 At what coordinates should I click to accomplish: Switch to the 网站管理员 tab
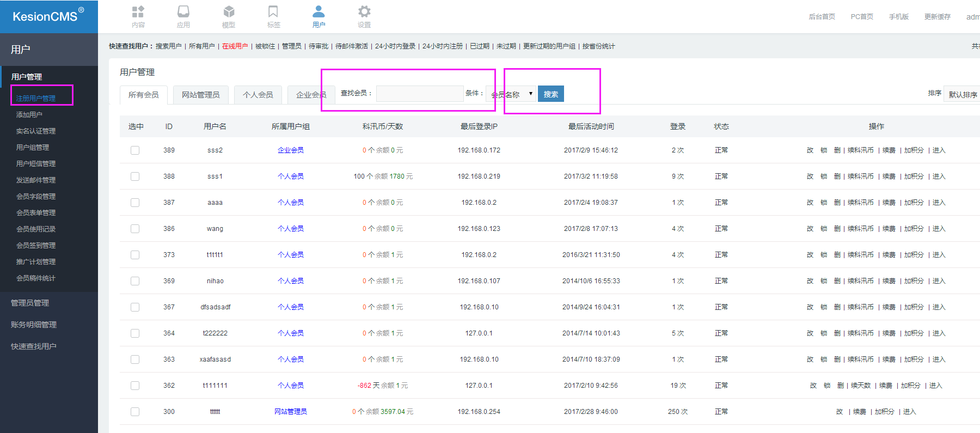pos(201,95)
